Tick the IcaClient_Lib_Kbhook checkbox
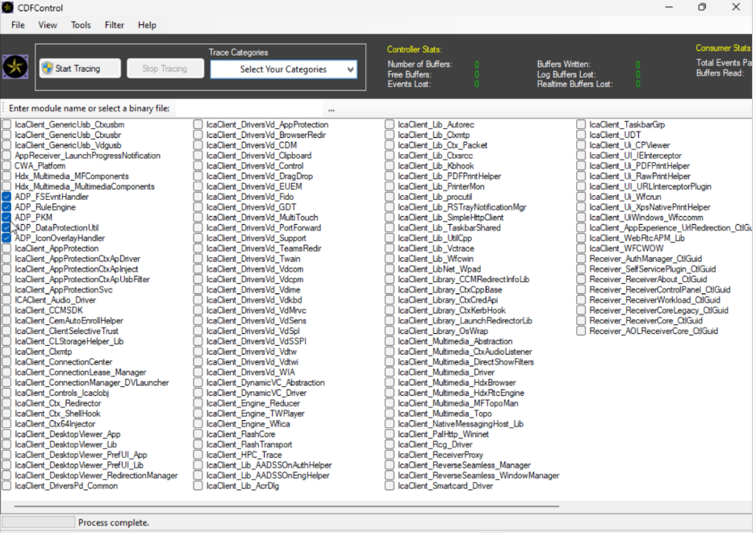This screenshot has height=533, width=756. [x=390, y=166]
